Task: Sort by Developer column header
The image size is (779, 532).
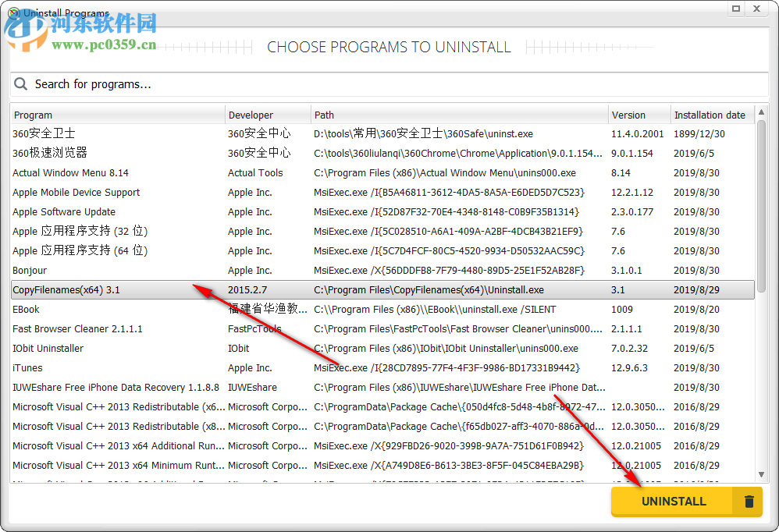Action: tap(268, 115)
